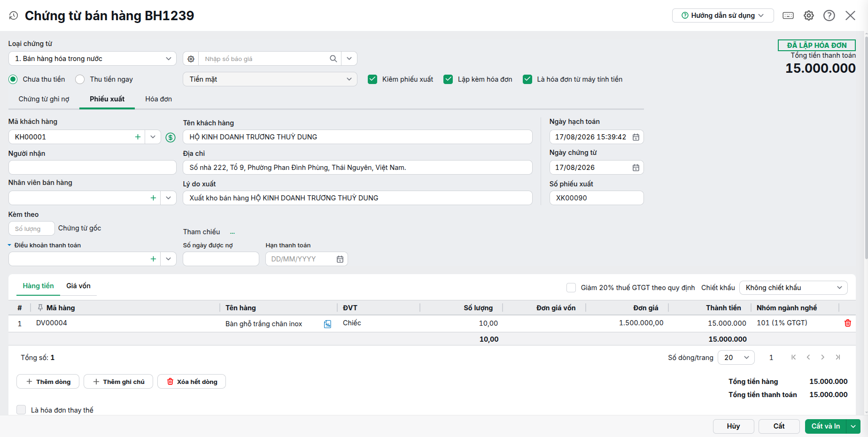Switch to the Phiếu xuất tab
The image size is (868, 437).
pyautogui.click(x=107, y=99)
